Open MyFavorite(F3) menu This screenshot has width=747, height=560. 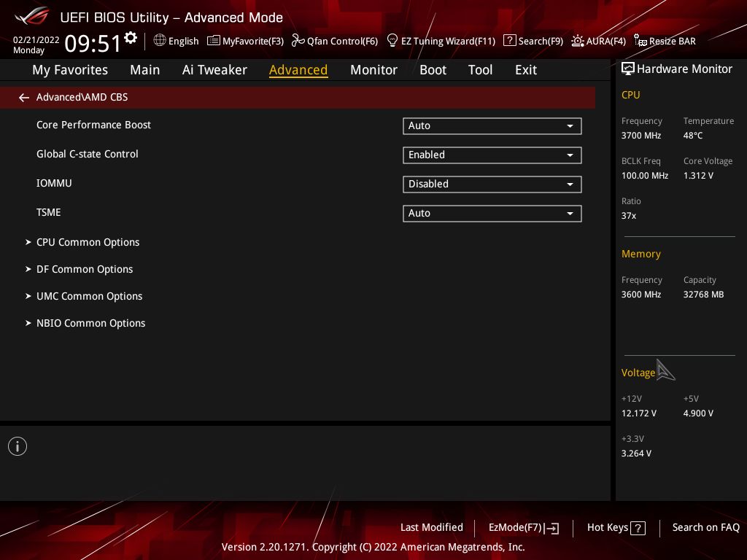[245, 41]
